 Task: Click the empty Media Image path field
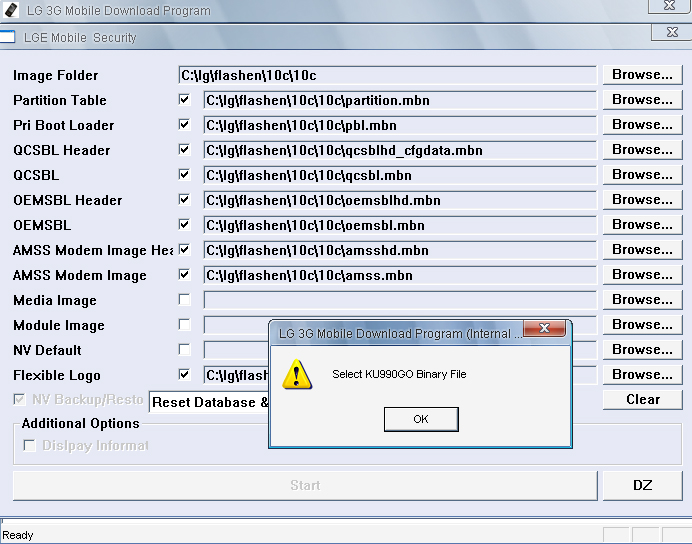tap(400, 300)
